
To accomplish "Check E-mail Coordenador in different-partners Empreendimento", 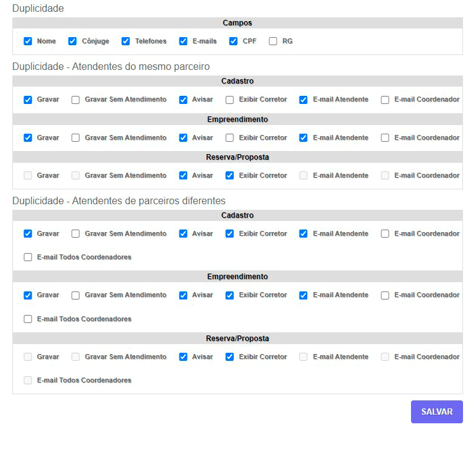I will point(385,296).
